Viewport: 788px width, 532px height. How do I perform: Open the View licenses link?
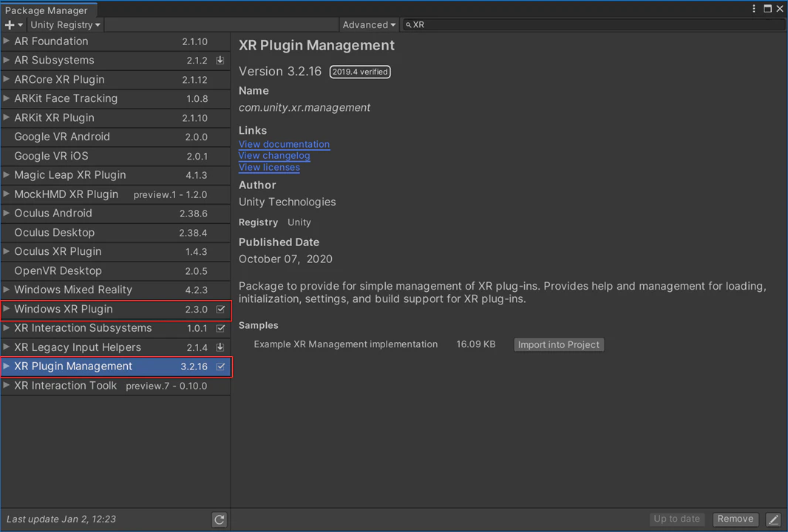click(x=269, y=167)
